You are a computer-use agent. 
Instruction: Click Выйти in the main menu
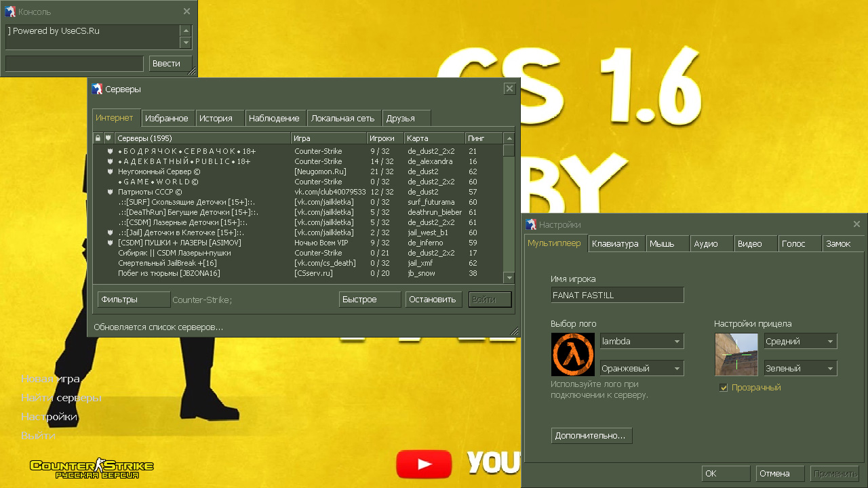click(38, 436)
